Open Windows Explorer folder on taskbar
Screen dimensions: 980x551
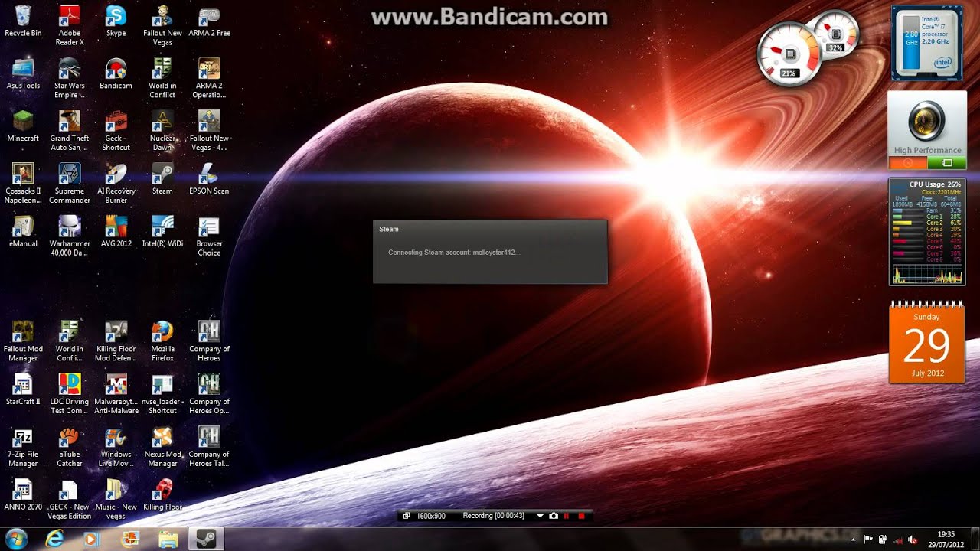[x=168, y=539]
